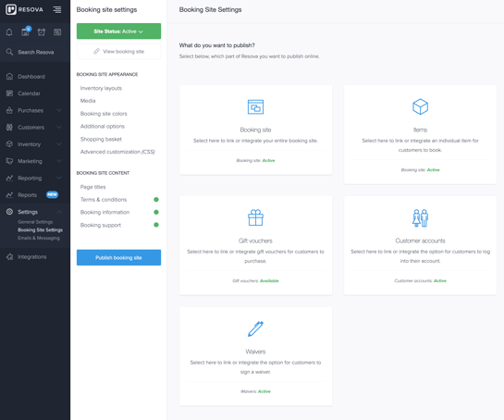Click the NEW badge next to Reports
This screenshot has width=504, height=420.
(52, 194)
